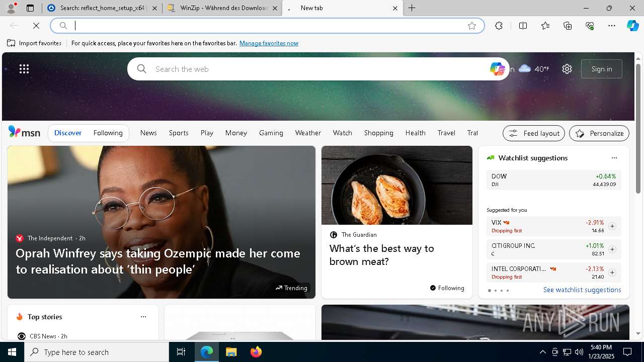This screenshot has width=644, height=362.
Task: Show hidden system tray icons
Action: coord(542,352)
